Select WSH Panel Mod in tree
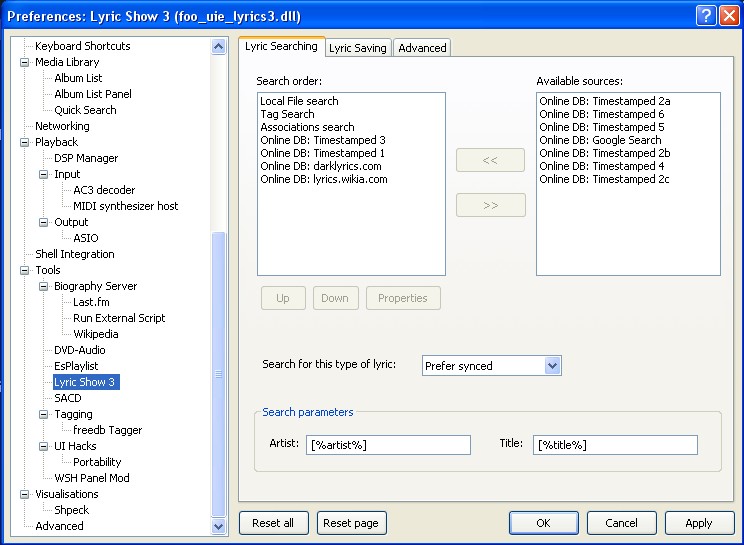This screenshot has height=545, width=744. pyautogui.click(x=92, y=478)
